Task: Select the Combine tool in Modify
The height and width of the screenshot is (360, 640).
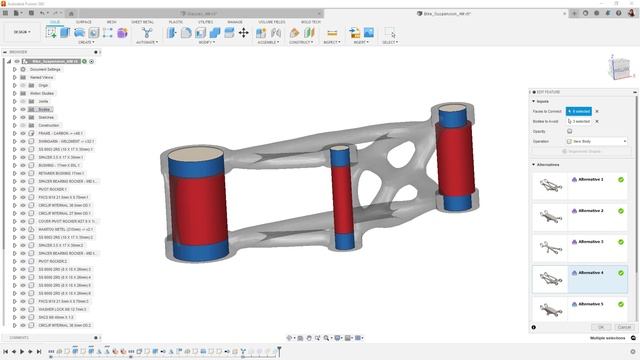Action: coord(215,33)
